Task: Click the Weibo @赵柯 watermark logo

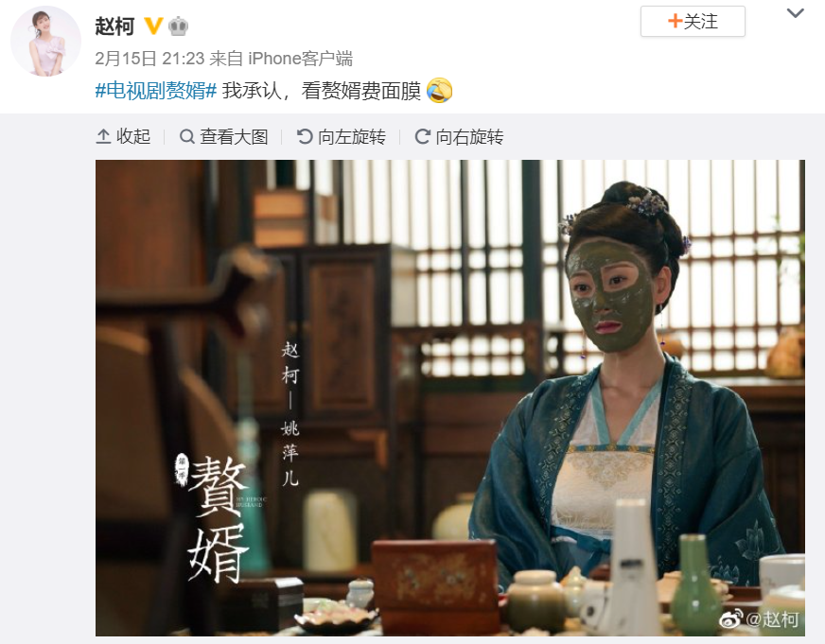Action: coord(759,618)
